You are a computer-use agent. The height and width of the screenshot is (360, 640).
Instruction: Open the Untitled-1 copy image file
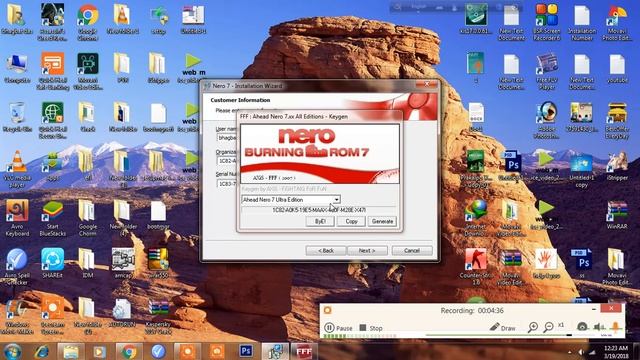coord(582,170)
